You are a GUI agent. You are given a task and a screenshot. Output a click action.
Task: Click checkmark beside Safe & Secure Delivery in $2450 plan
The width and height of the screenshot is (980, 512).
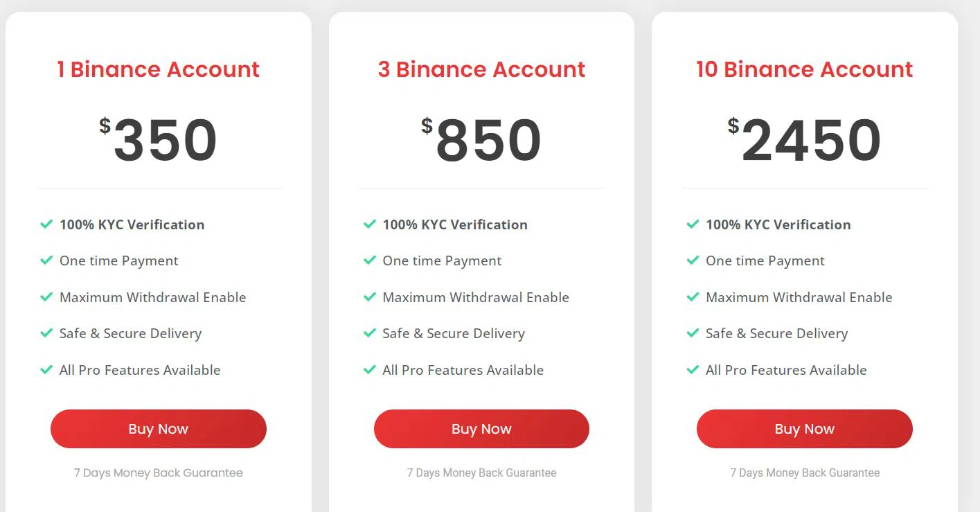pyautogui.click(x=693, y=333)
